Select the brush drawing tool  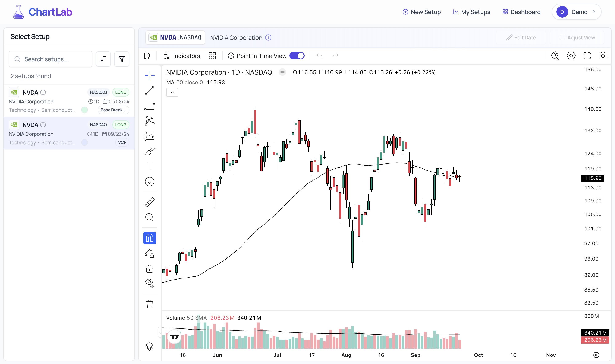[149, 151]
